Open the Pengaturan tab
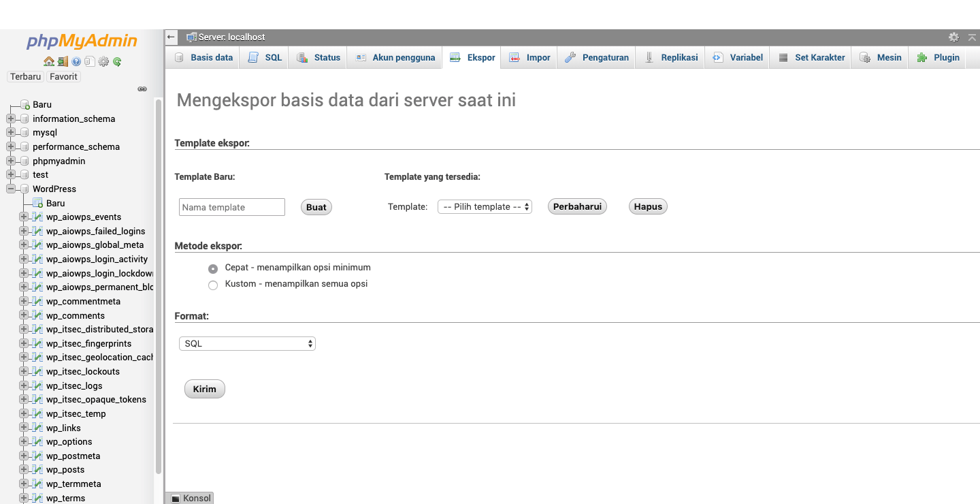980x504 pixels. 597,58
